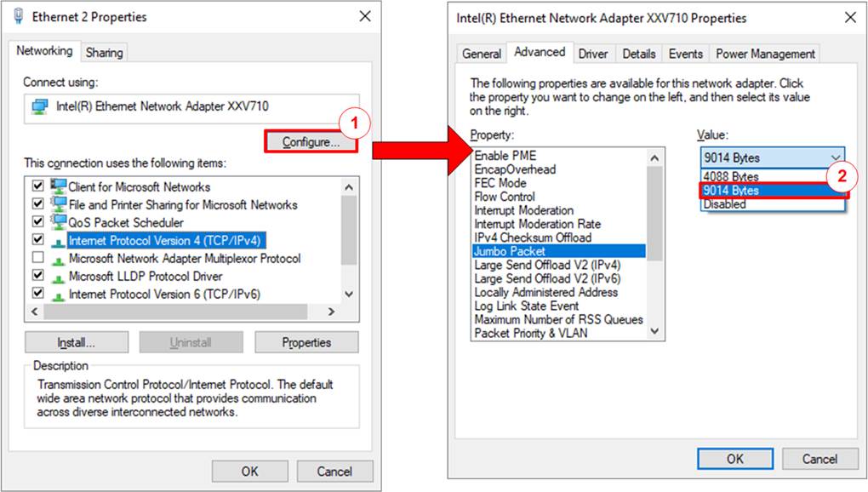Click the Microsoft LLDP Protocol Driver icon

pyautogui.click(x=58, y=277)
